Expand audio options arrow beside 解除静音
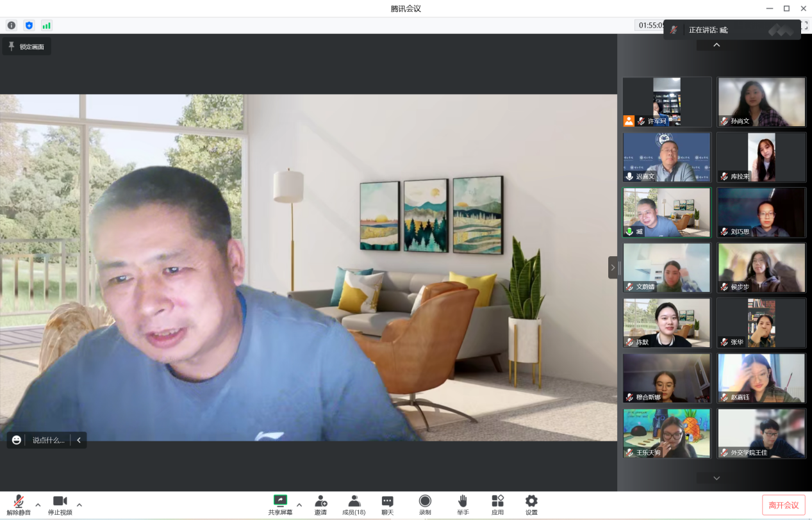The height and width of the screenshot is (520, 812). point(38,505)
